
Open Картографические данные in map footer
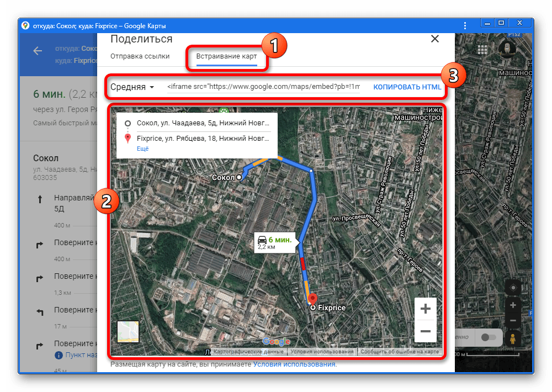pyautogui.click(x=248, y=352)
